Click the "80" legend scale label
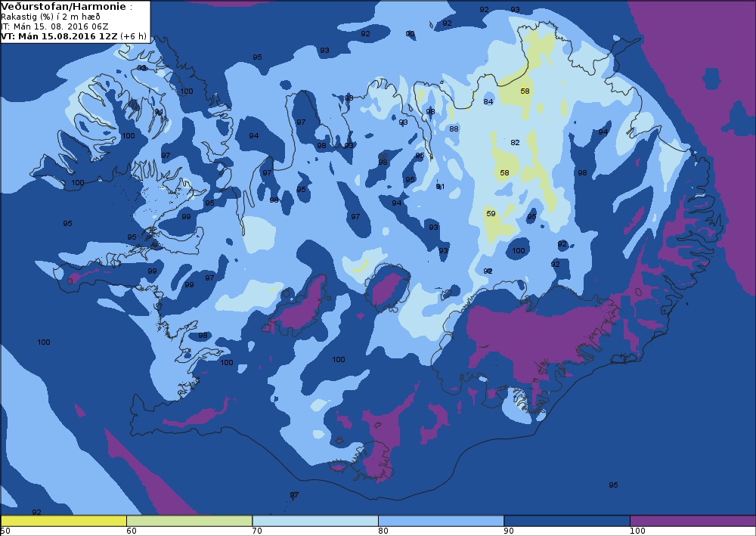Image resolution: width=756 pixels, height=536 pixels. click(x=383, y=531)
